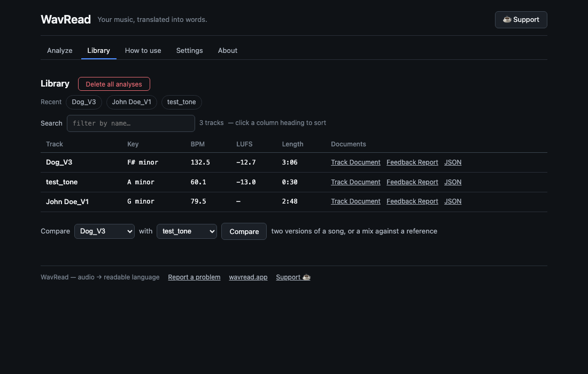Open JSON link for Dog_V3
This screenshot has height=374, width=588.
[453, 162]
